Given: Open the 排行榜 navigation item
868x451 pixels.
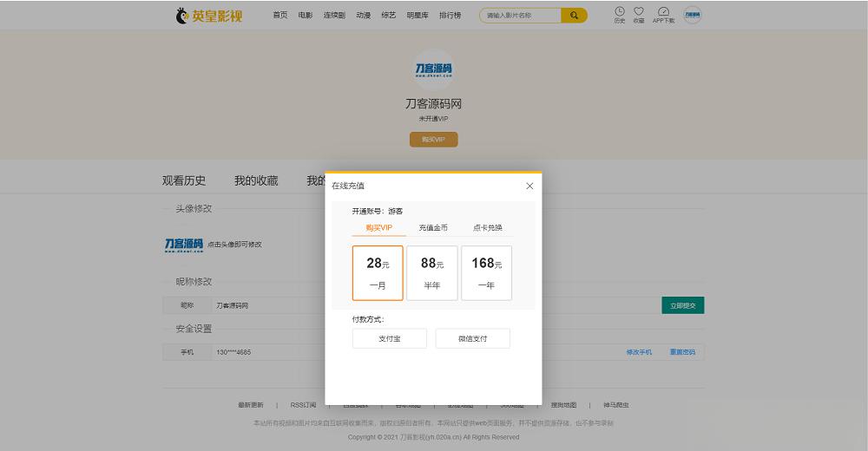Looking at the screenshot, I should tap(450, 16).
